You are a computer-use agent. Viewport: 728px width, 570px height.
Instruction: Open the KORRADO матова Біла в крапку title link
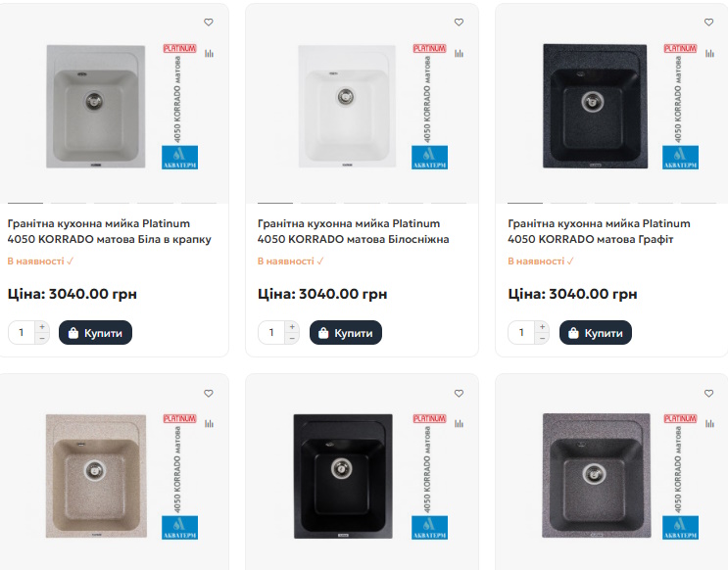coord(109,231)
